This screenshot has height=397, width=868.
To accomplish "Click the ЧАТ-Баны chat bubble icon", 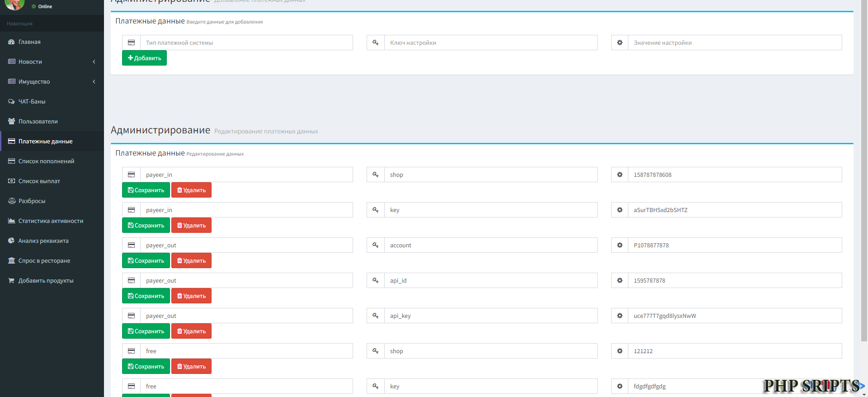I will pyautogui.click(x=11, y=102).
